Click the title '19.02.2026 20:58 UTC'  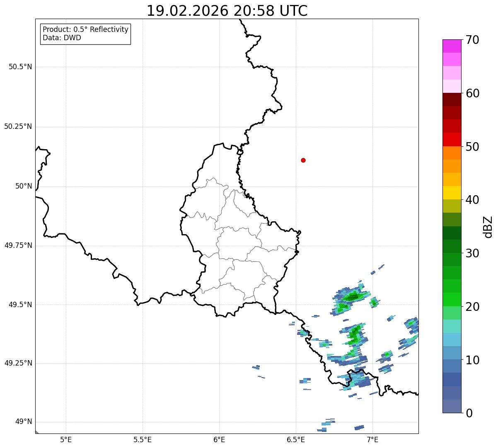227,11
